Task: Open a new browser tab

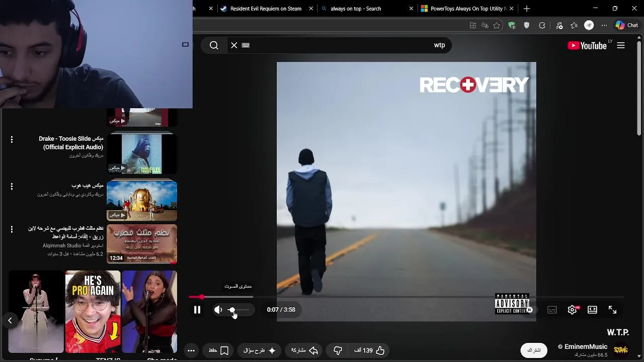Action: pyautogui.click(x=527, y=9)
